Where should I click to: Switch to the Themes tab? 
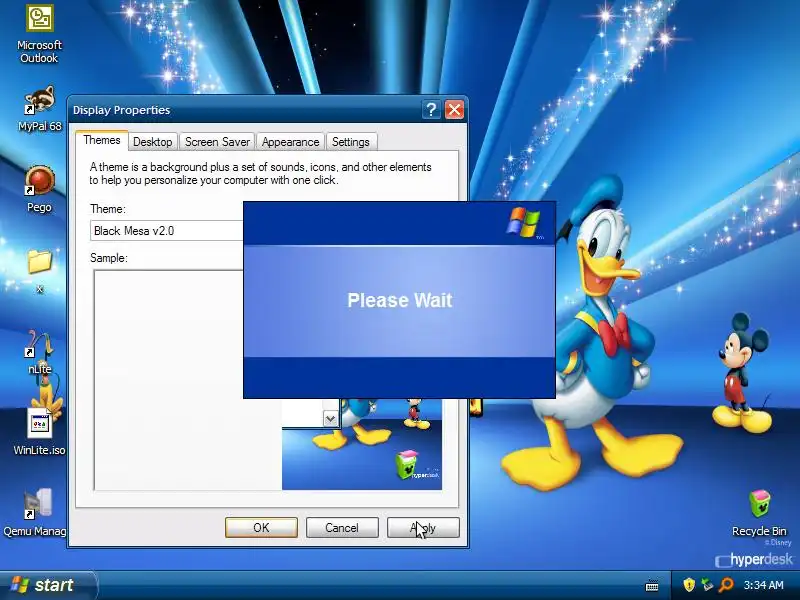(x=102, y=140)
